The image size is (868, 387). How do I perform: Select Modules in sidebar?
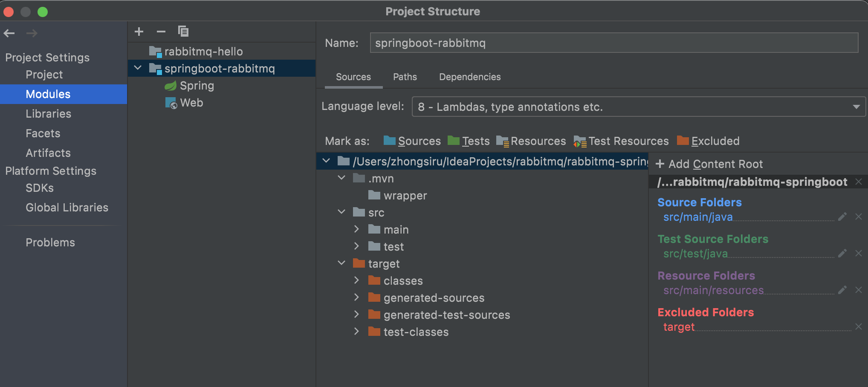(64, 94)
